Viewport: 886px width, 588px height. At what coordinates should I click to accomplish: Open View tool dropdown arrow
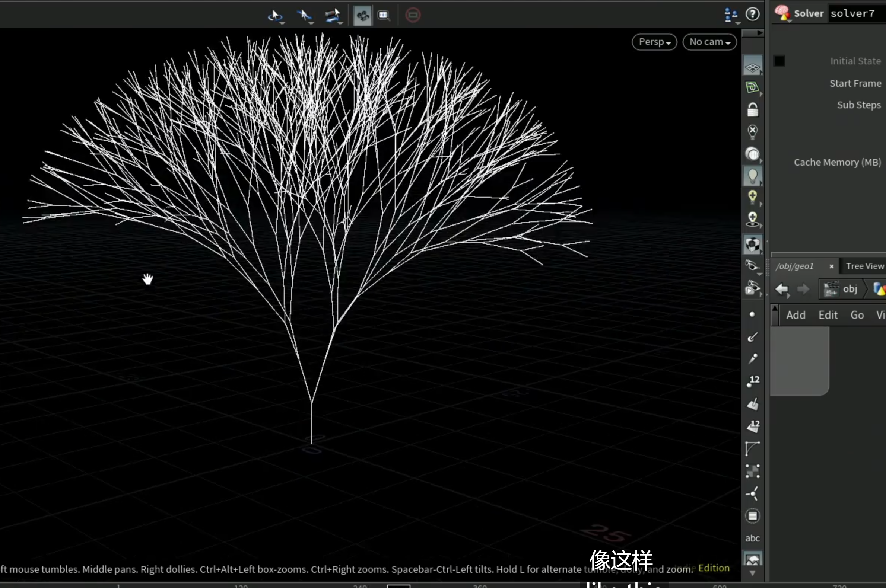click(283, 23)
